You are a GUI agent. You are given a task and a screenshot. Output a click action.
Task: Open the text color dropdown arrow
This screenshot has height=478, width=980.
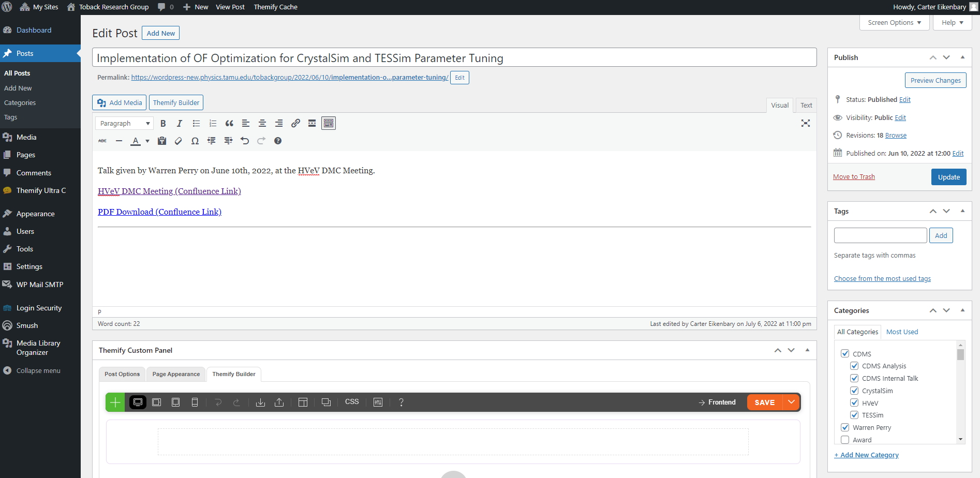(146, 140)
